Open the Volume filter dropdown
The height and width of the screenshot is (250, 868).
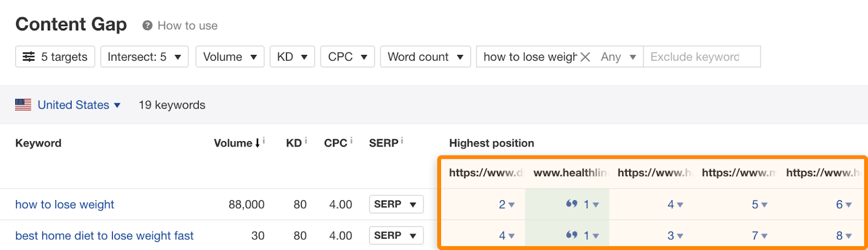pyautogui.click(x=230, y=57)
